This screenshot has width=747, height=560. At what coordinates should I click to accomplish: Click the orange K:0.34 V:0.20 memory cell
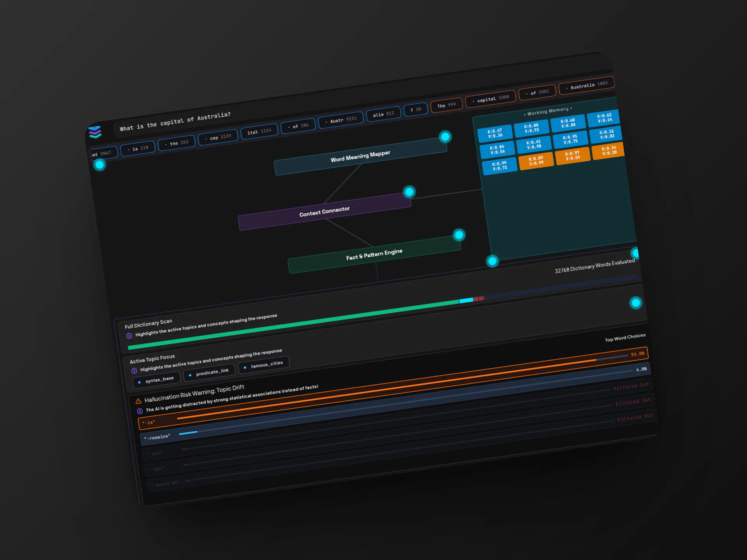pos(608,150)
